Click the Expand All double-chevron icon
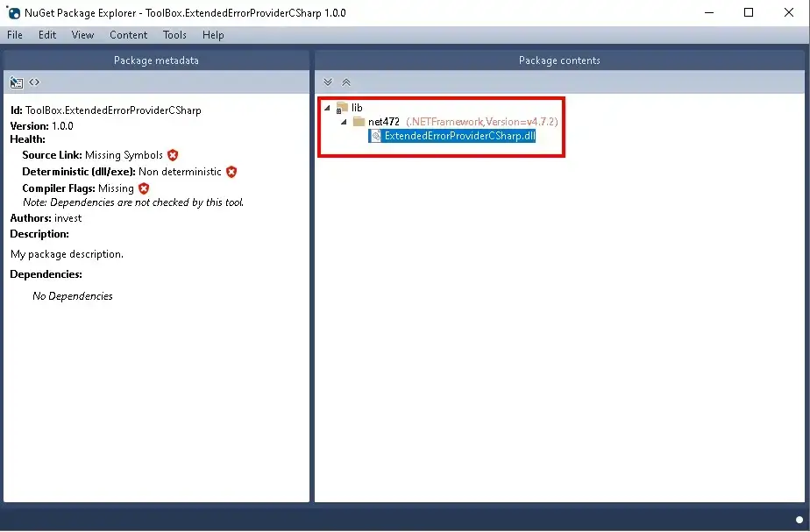Viewport: 810px width, 532px height. [x=328, y=82]
